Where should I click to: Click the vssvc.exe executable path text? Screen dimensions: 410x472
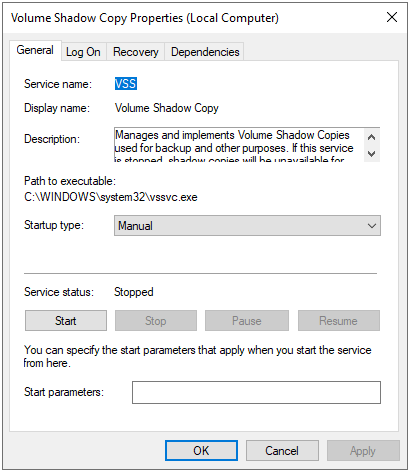(x=111, y=197)
